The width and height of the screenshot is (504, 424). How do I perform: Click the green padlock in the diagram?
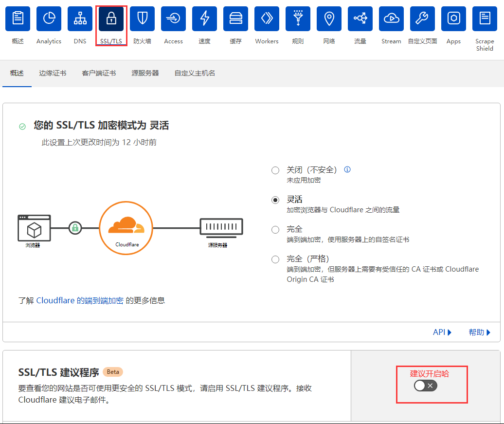(75, 228)
